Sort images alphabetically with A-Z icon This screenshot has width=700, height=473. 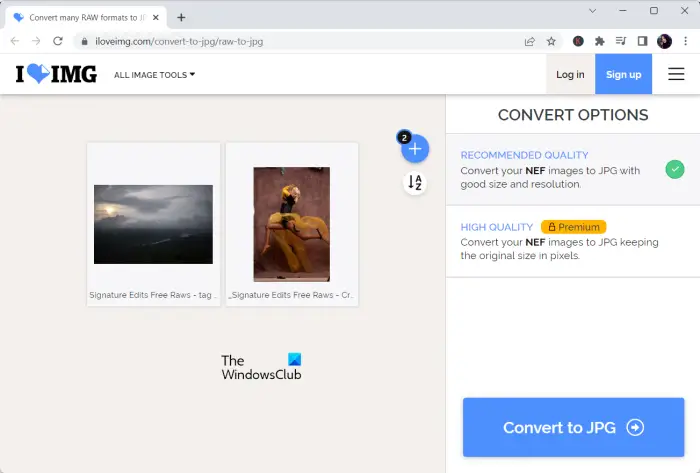[x=415, y=183]
